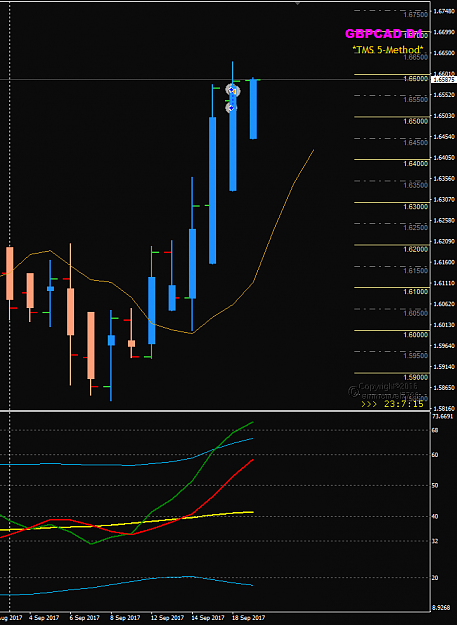Viewport: 457px width, 625px height.
Task: Select the last blue candle after 18 Sep
Action: (253, 108)
